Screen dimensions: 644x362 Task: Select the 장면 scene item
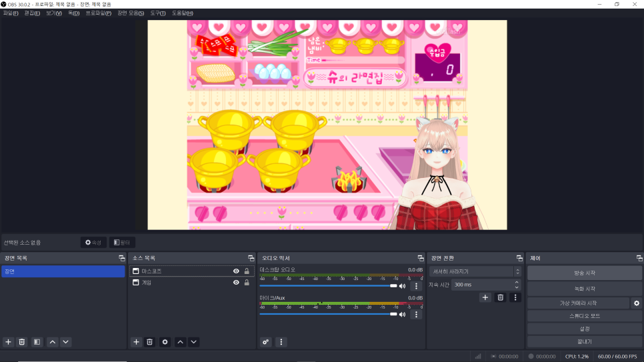63,271
